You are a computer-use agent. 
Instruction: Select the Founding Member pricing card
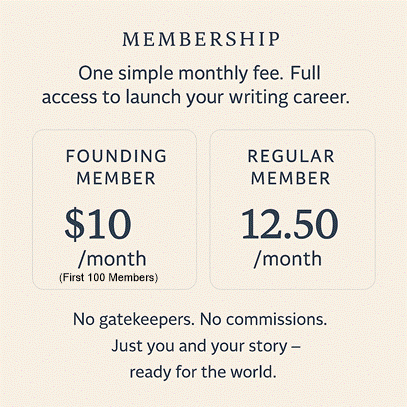pos(114,209)
